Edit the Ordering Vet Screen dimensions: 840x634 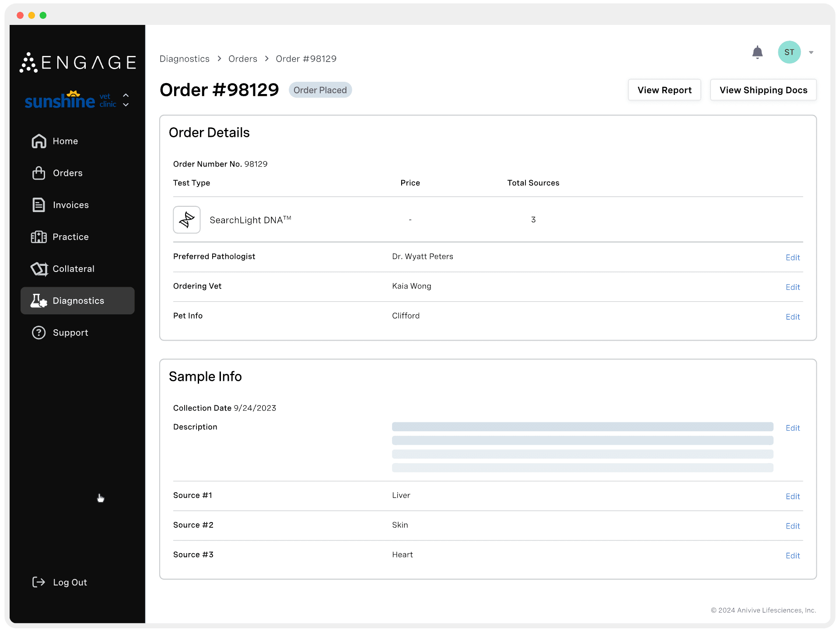pyautogui.click(x=793, y=287)
